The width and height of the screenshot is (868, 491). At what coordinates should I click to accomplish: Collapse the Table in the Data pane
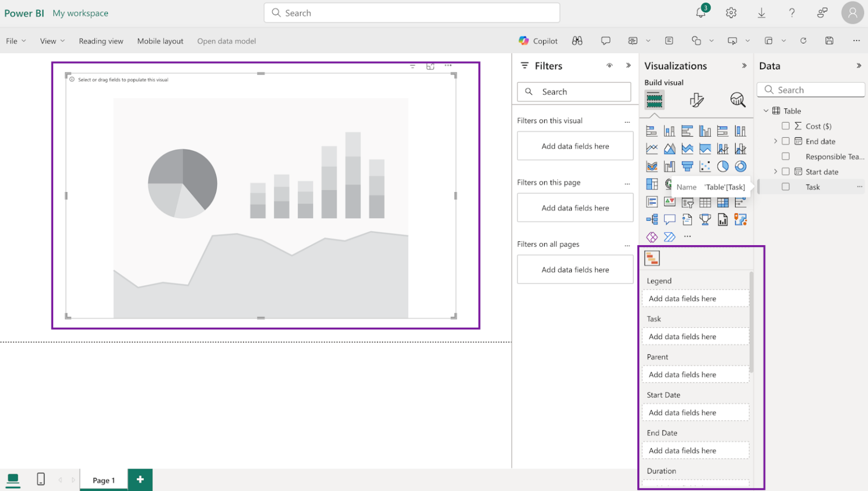766,110
